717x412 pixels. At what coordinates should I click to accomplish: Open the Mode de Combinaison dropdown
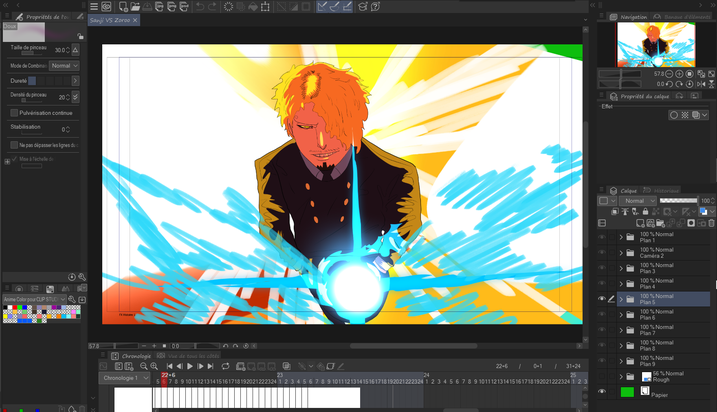pos(64,65)
